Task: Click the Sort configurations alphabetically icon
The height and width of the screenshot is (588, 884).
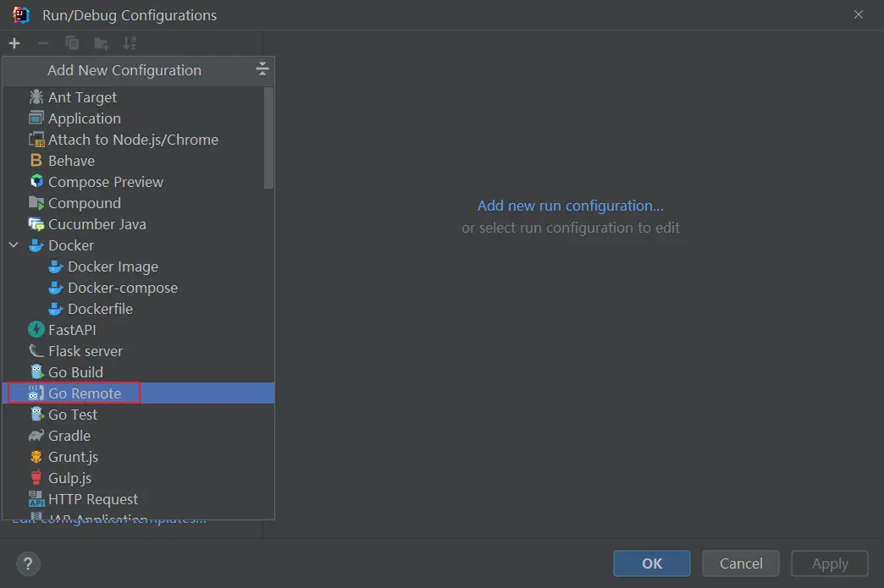Action: click(130, 43)
